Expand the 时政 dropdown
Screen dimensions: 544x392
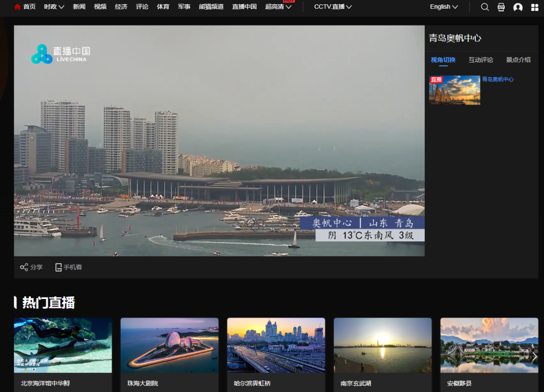pos(54,7)
